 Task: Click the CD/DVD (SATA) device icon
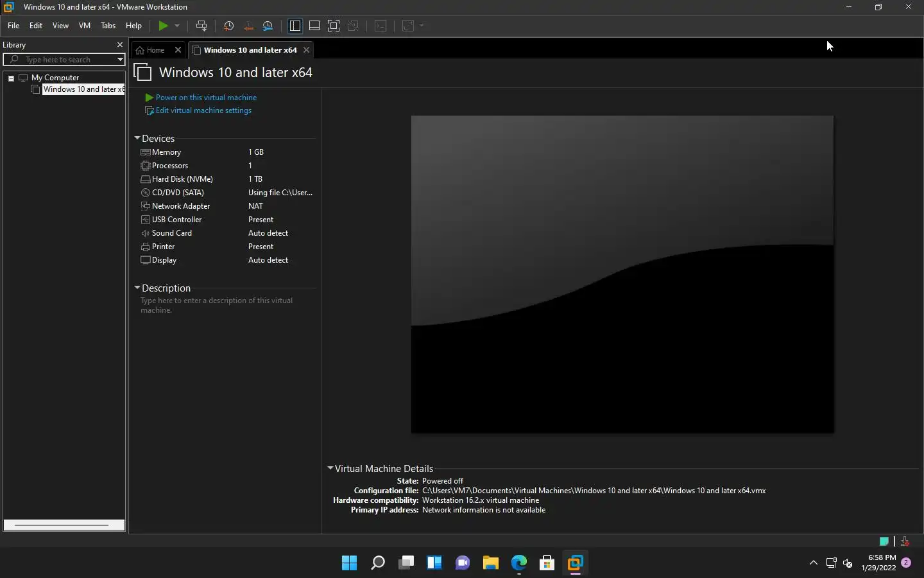tap(146, 193)
